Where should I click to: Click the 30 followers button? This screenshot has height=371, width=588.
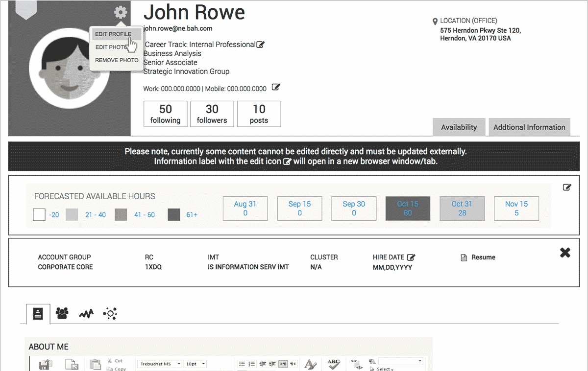[x=212, y=114]
